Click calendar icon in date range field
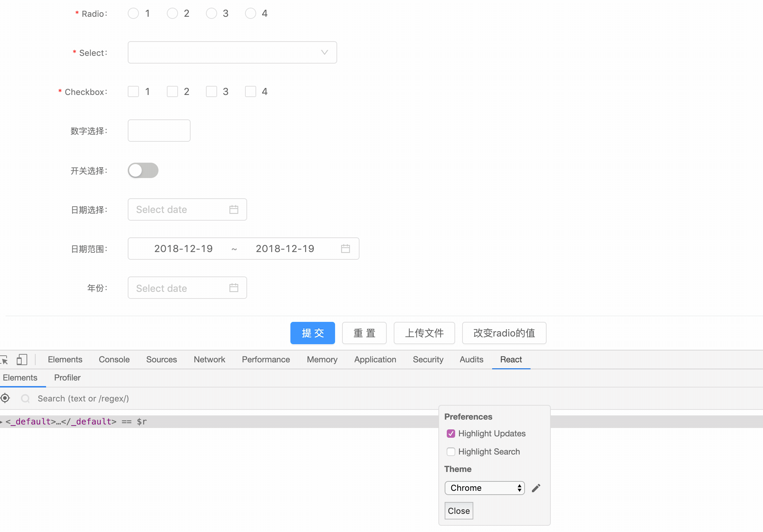 [345, 249]
